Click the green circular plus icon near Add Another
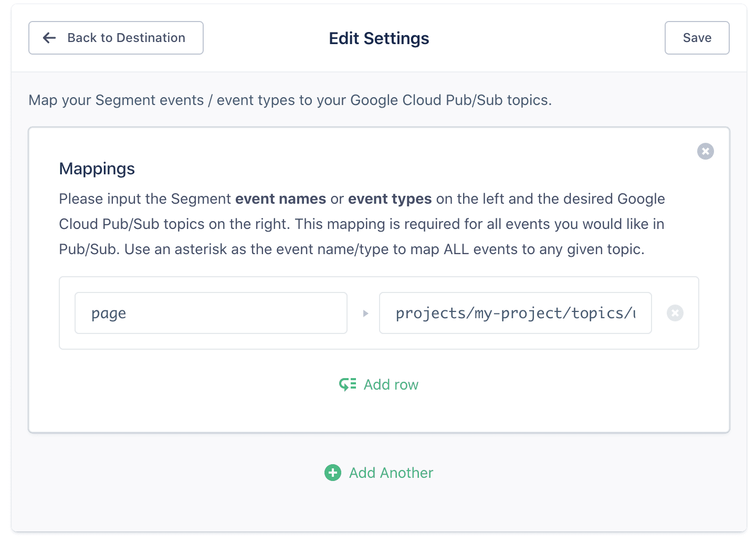This screenshot has height=544, width=756. click(333, 473)
